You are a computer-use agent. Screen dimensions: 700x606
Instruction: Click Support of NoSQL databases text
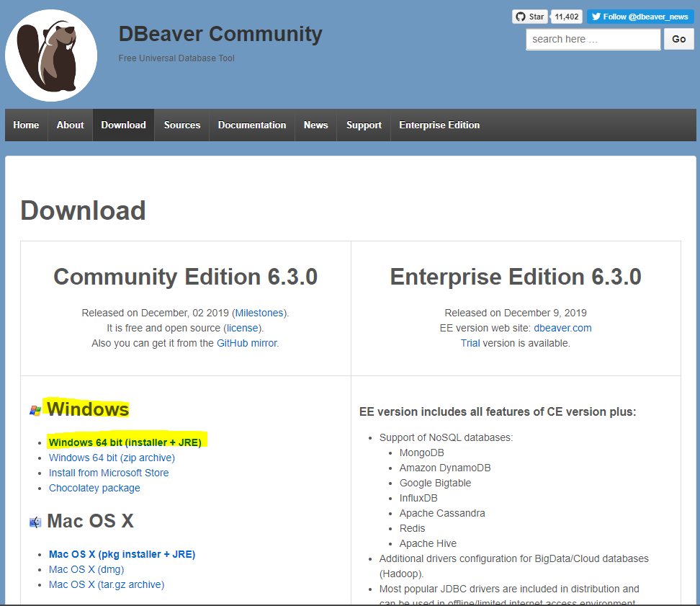(446, 437)
